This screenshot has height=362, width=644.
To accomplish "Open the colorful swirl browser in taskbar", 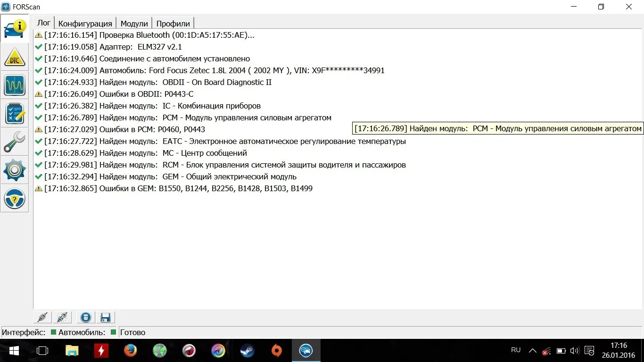I will (x=218, y=351).
